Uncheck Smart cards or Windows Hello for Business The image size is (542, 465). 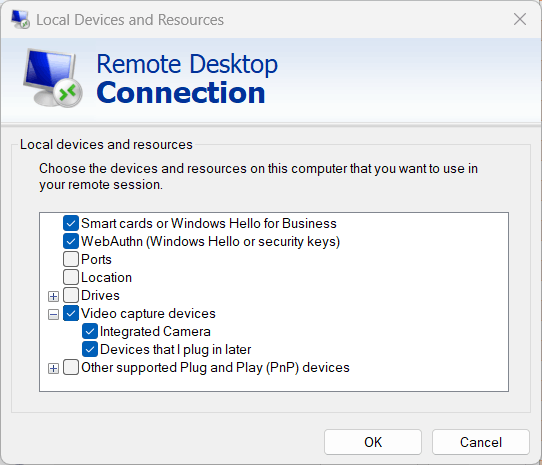71,223
